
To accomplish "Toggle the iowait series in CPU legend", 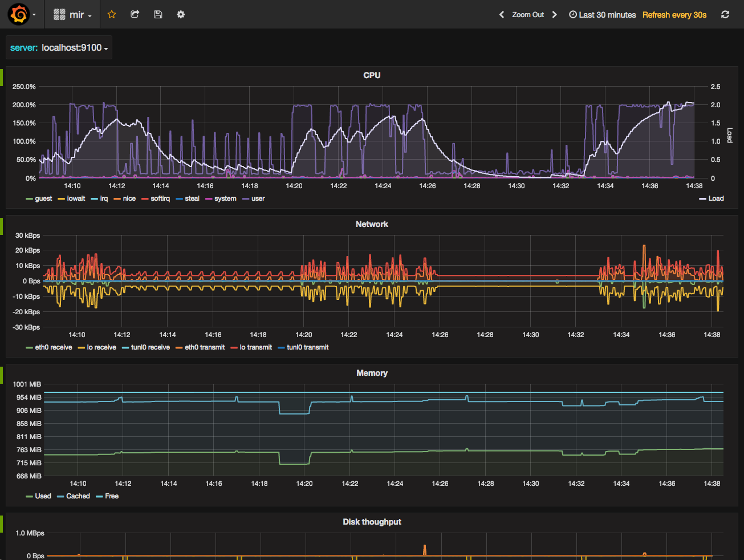I will [x=76, y=198].
